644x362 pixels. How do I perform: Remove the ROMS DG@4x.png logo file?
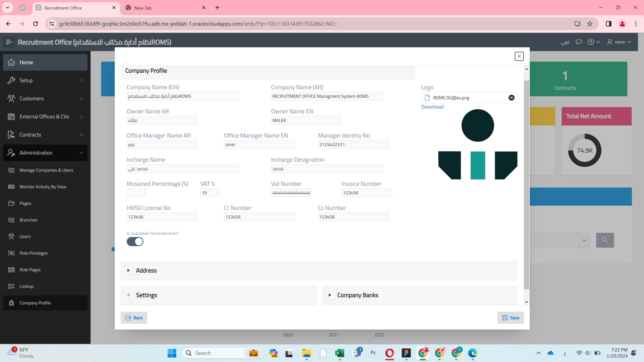(x=511, y=98)
